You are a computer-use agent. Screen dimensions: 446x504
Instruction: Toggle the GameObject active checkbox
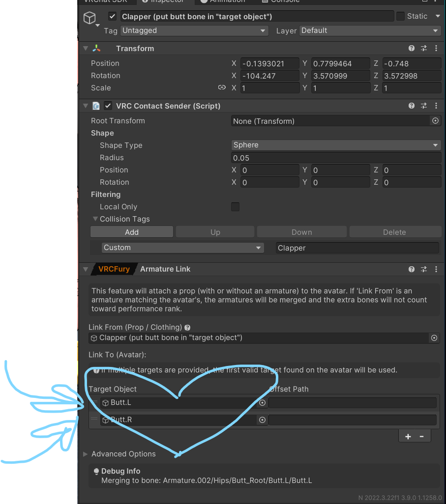click(x=112, y=16)
